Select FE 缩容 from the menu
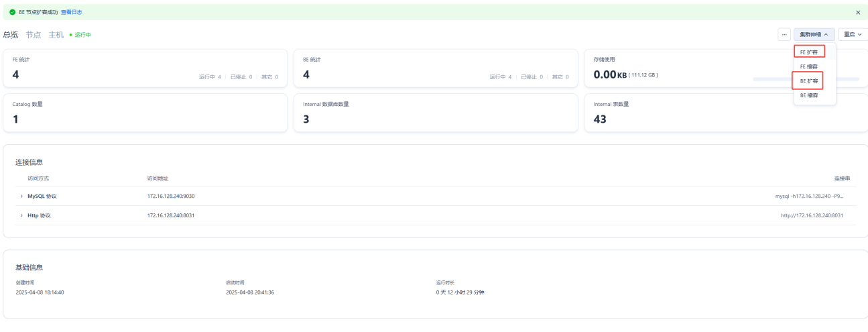Screen dimensions: 868x332 pos(809,66)
